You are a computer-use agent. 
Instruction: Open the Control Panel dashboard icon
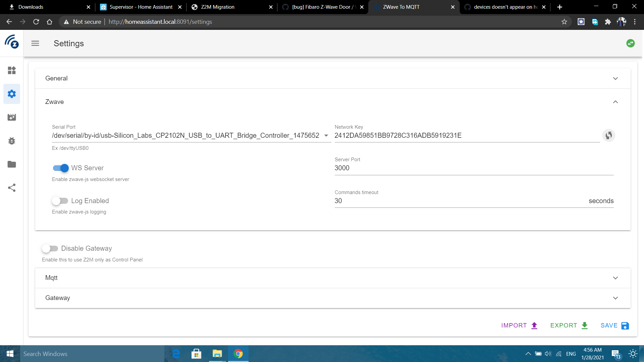pyautogui.click(x=12, y=70)
